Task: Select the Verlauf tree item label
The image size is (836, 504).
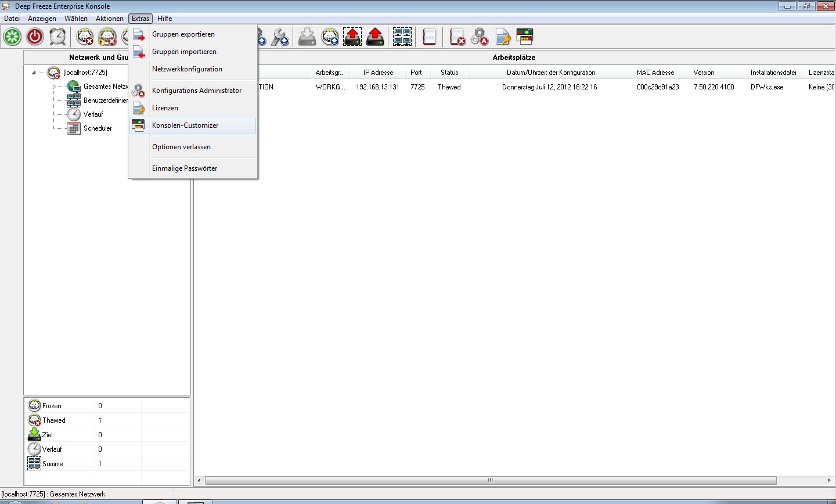Action: [x=93, y=114]
